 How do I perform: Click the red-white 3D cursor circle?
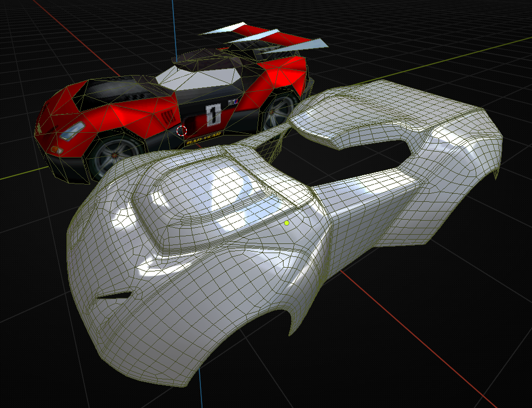click(x=182, y=131)
